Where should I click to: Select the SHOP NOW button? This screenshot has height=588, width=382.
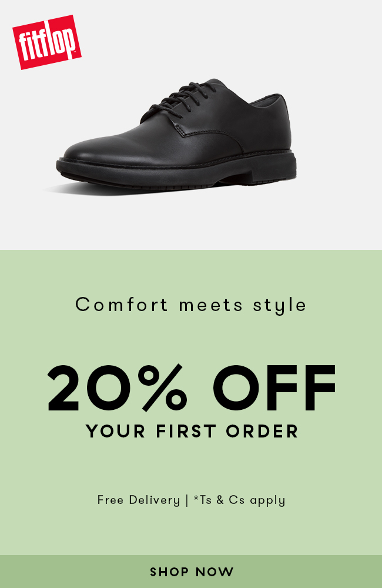[x=191, y=572]
